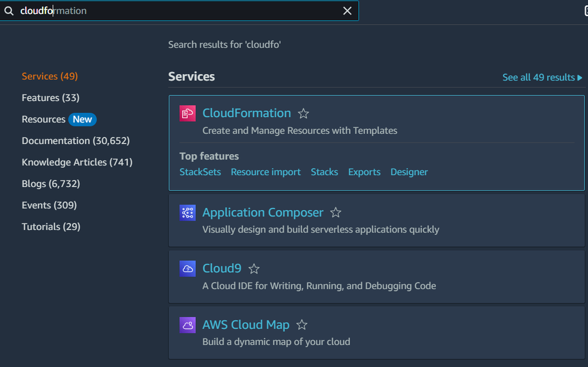This screenshot has width=588, height=367.
Task: Select the Resources New category
Action: click(x=59, y=119)
